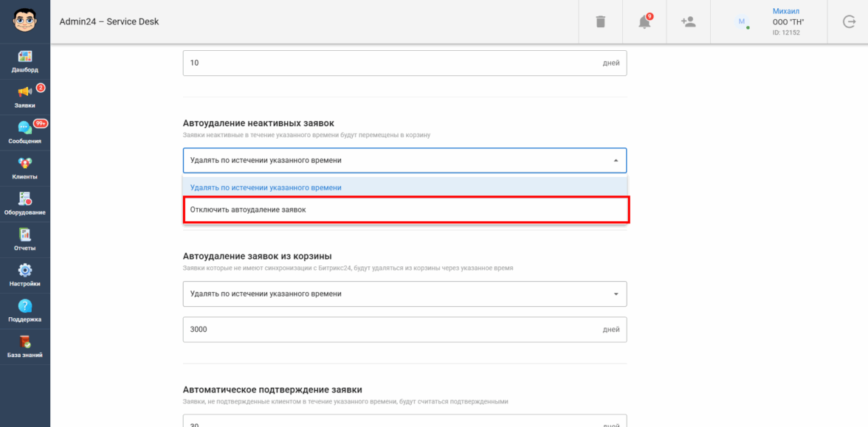Choose Удалять по истечении указанного времени option
Image resolution: width=868 pixels, height=427 pixels.
(405, 187)
